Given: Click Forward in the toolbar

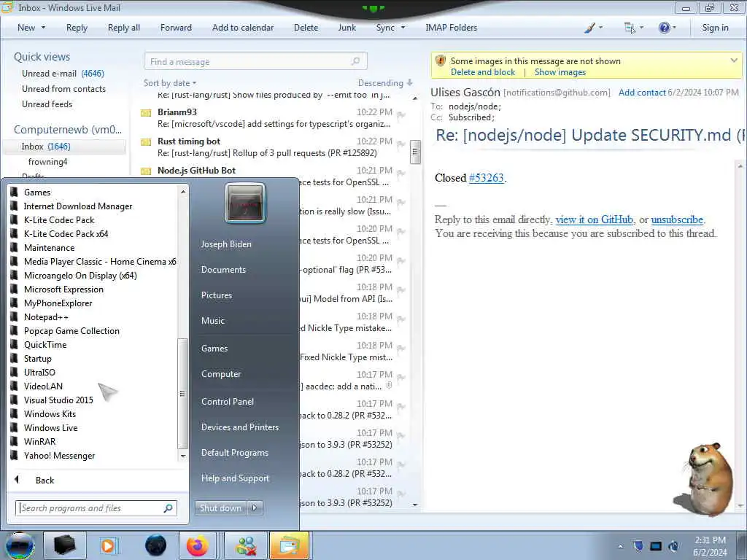Looking at the screenshot, I should coord(176,28).
